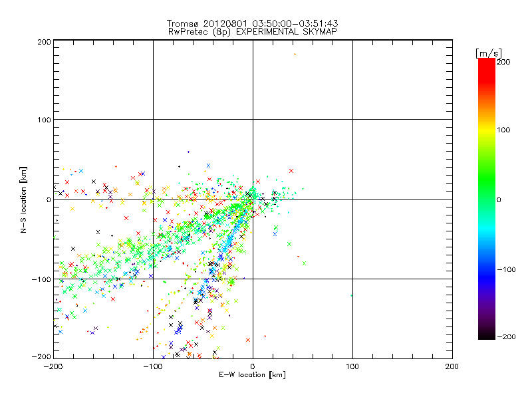Click the 'E-W location [km]' axis label
Screen dimensions: 532x399
[x=252, y=375]
